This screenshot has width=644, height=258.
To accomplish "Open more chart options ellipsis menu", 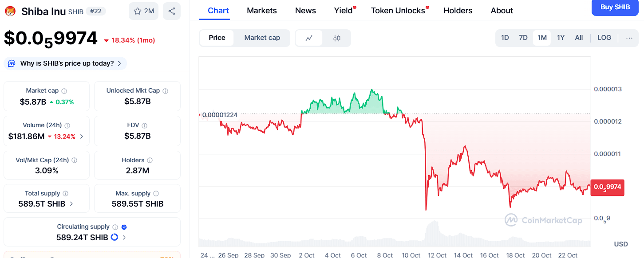I will click(x=629, y=38).
